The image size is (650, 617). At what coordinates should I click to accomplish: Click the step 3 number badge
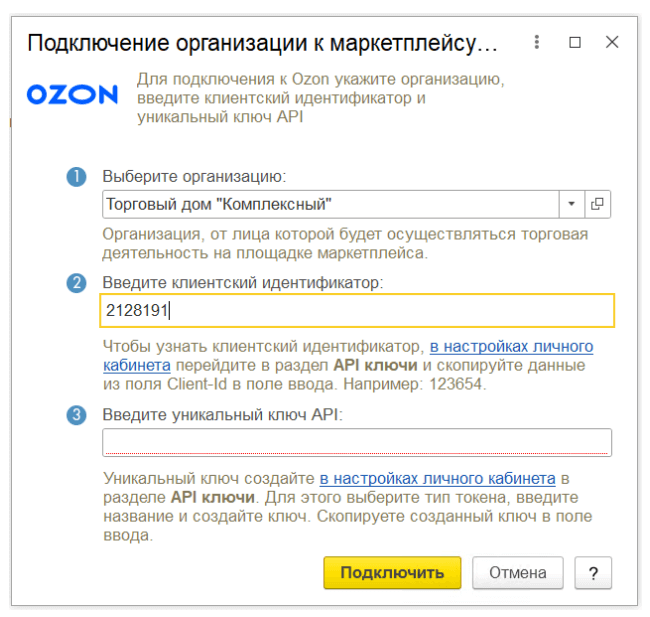(76, 415)
